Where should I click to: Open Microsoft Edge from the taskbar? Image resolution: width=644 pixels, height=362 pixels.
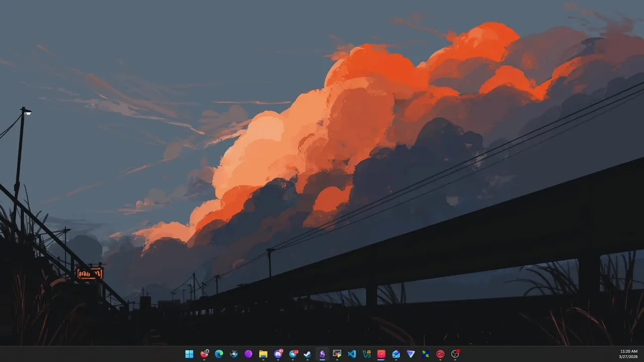pyautogui.click(x=219, y=354)
